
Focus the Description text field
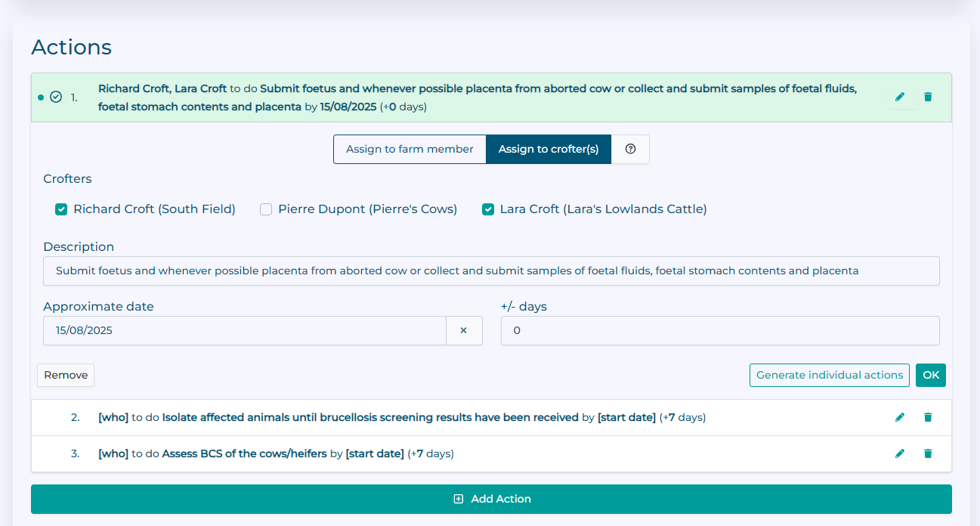click(491, 271)
